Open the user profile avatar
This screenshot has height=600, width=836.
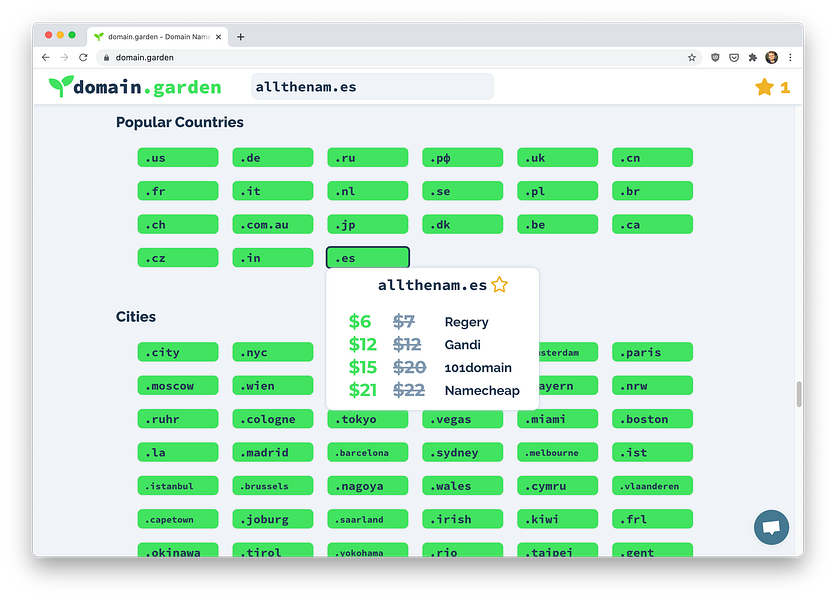click(771, 58)
